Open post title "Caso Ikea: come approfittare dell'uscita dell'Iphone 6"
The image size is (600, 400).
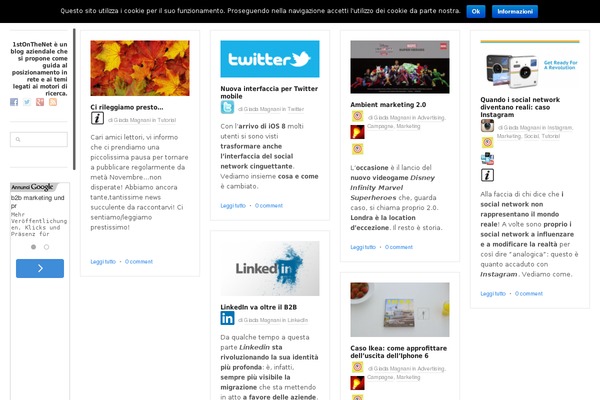point(398,352)
